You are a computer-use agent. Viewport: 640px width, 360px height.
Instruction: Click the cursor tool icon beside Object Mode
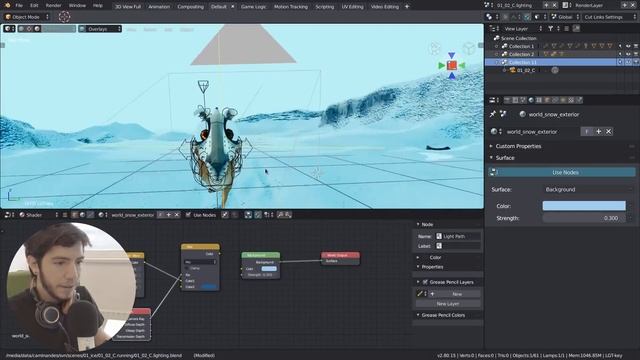[64, 17]
